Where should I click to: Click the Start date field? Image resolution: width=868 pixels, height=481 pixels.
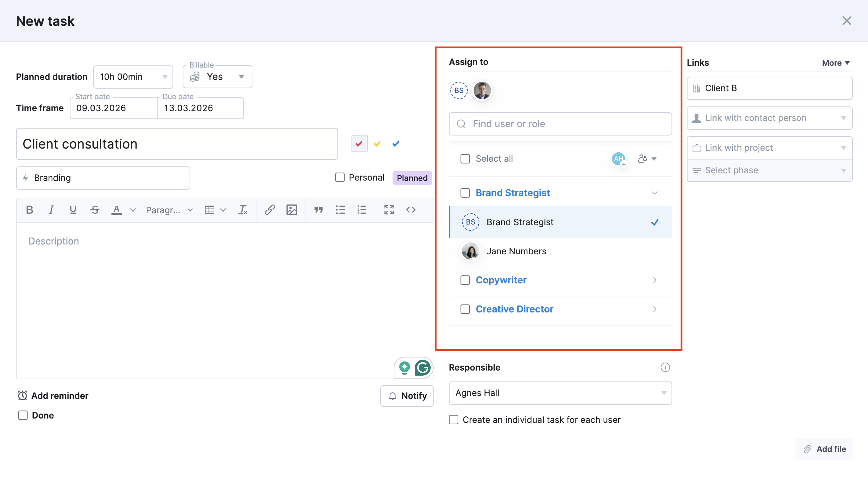pos(113,108)
